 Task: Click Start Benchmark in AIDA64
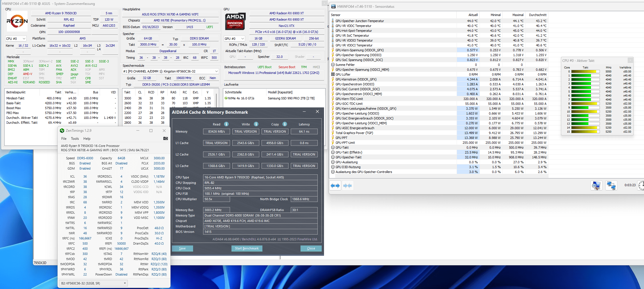click(247, 248)
